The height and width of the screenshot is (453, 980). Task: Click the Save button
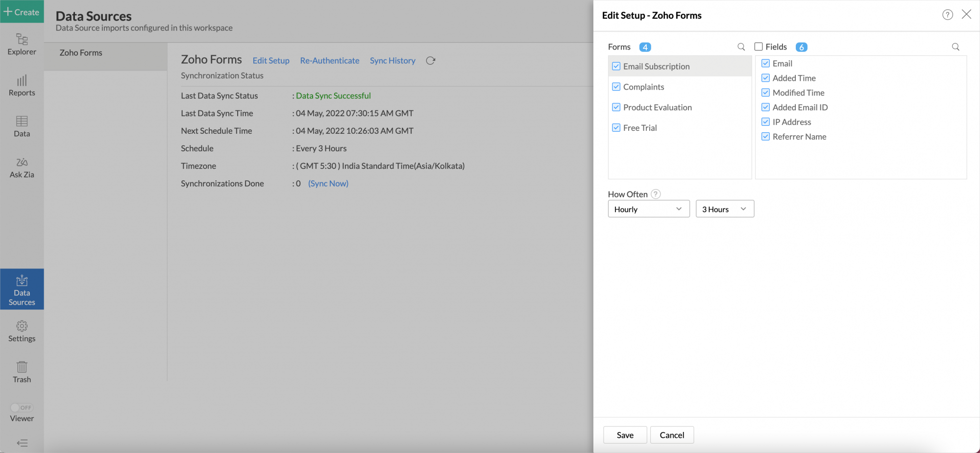(x=625, y=435)
